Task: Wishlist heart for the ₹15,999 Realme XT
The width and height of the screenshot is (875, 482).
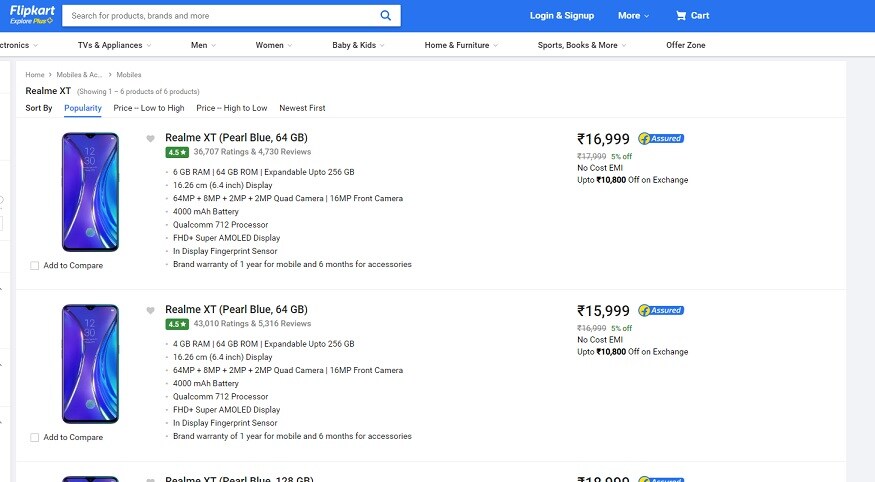Action: click(x=150, y=310)
